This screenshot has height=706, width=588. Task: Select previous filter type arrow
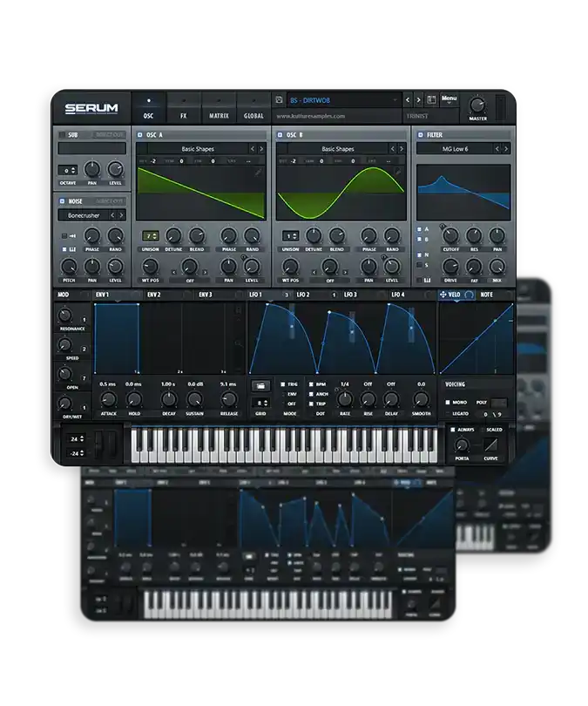496,149
